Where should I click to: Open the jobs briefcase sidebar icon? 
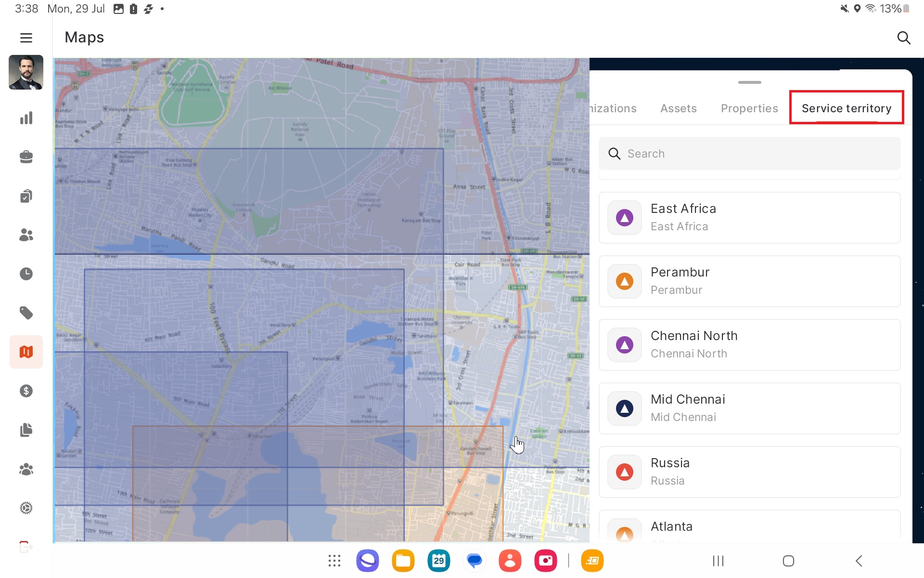click(x=26, y=157)
